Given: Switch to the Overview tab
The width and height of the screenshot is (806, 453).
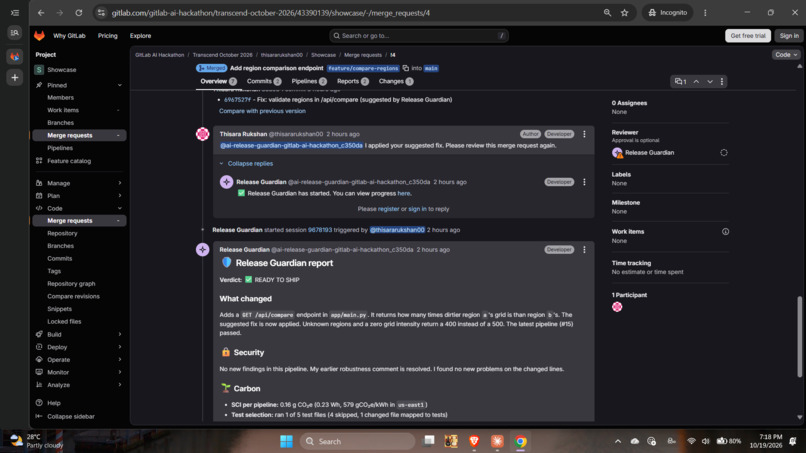Looking at the screenshot, I should (218, 81).
